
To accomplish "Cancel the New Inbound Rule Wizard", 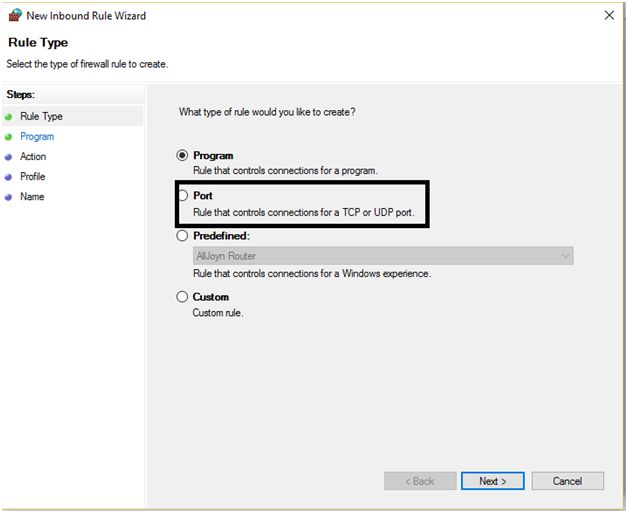I will tap(567, 481).
